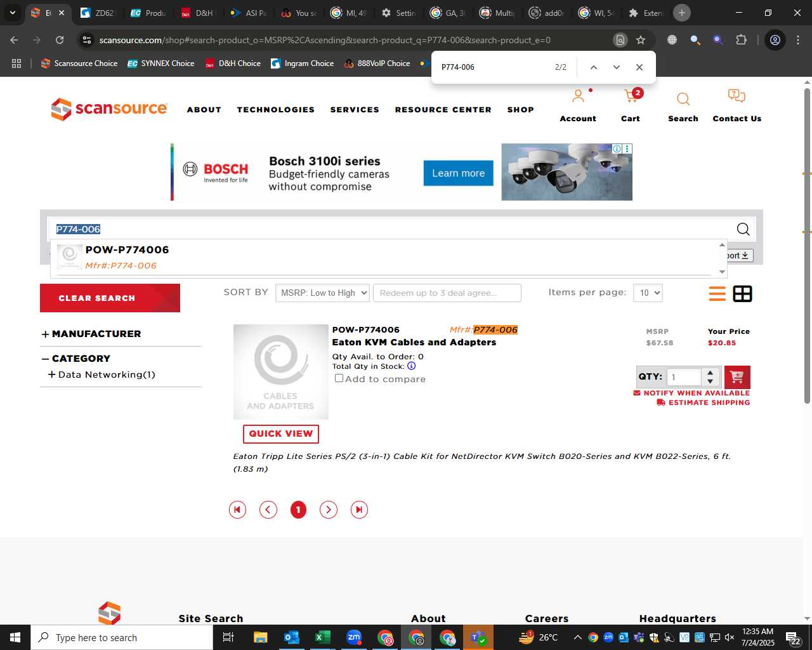Click Estimate Shipping link
The image size is (812, 650).
pyautogui.click(x=704, y=402)
